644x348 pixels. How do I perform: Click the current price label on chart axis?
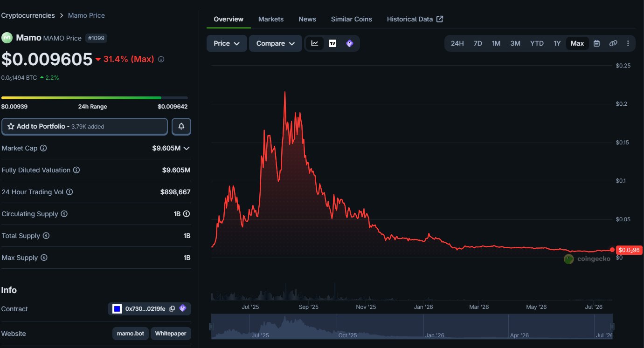[x=629, y=250]
